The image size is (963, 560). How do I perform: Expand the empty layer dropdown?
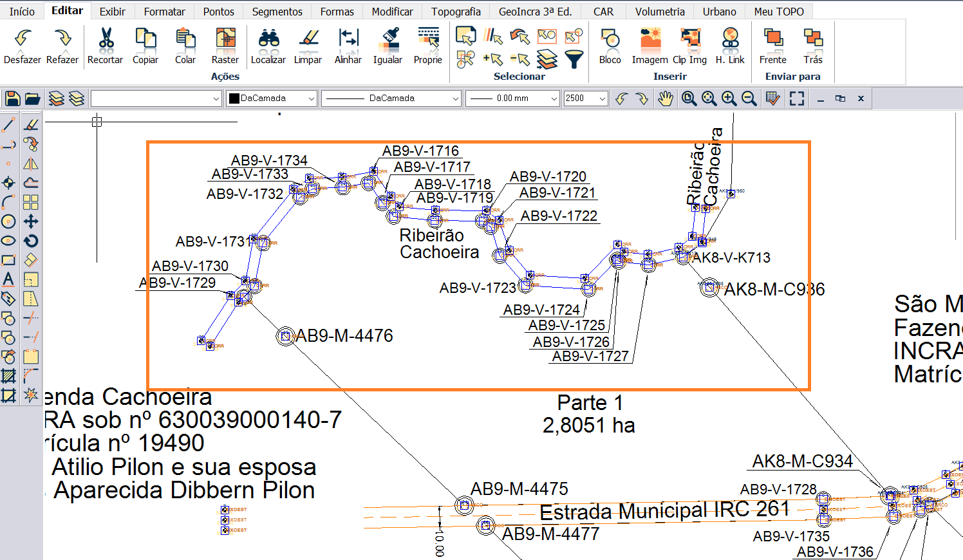(216, 98)
